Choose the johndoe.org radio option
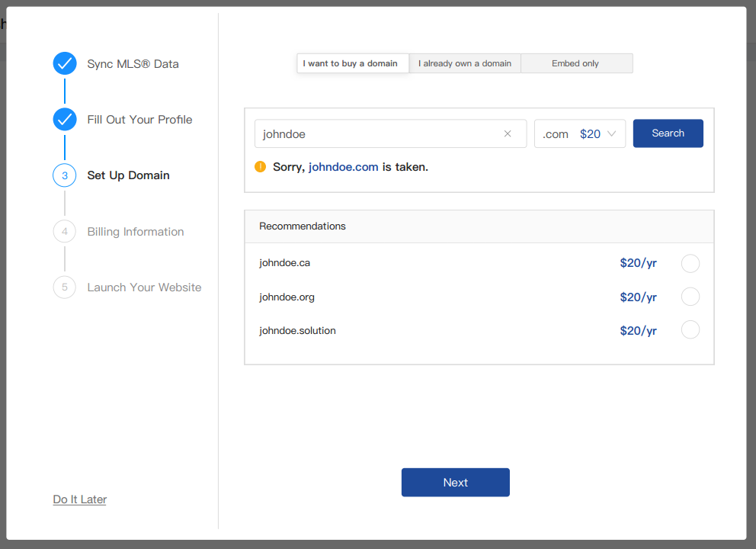 point(690,297)
